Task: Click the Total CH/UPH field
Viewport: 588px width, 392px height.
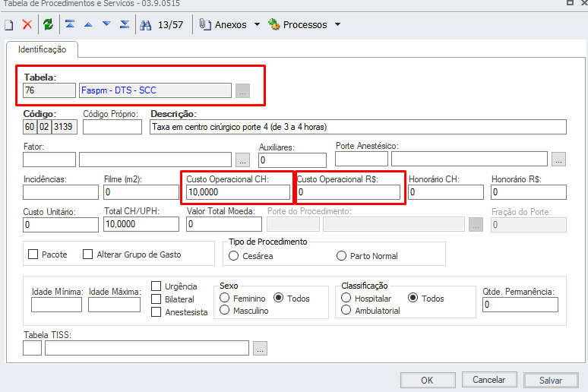Action: coord(141,224)
